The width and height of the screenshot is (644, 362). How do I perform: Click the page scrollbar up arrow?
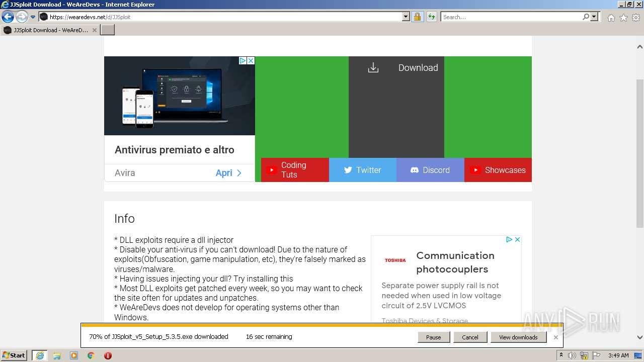tap(640, 47)
